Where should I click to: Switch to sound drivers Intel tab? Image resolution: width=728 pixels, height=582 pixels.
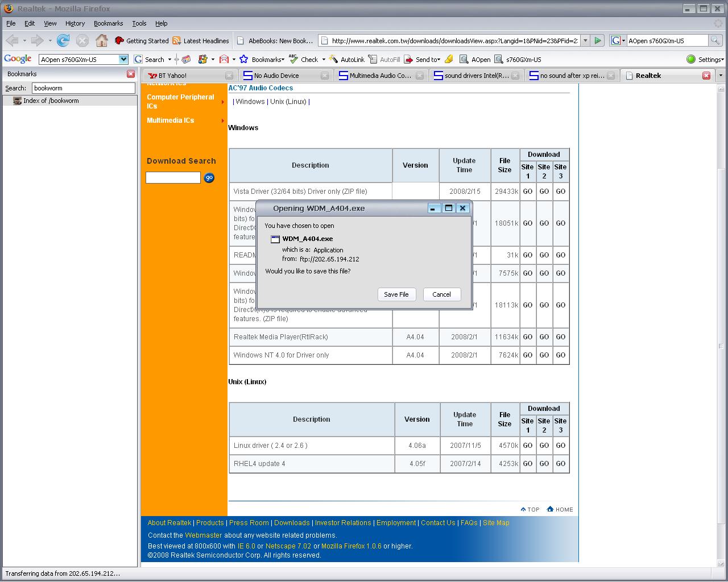tap(477, 76)
